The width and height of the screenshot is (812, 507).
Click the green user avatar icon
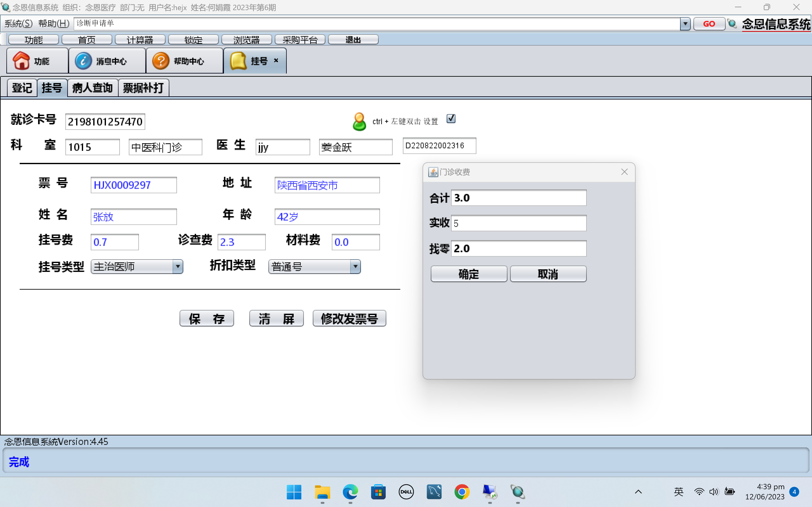tap(359, 121)
